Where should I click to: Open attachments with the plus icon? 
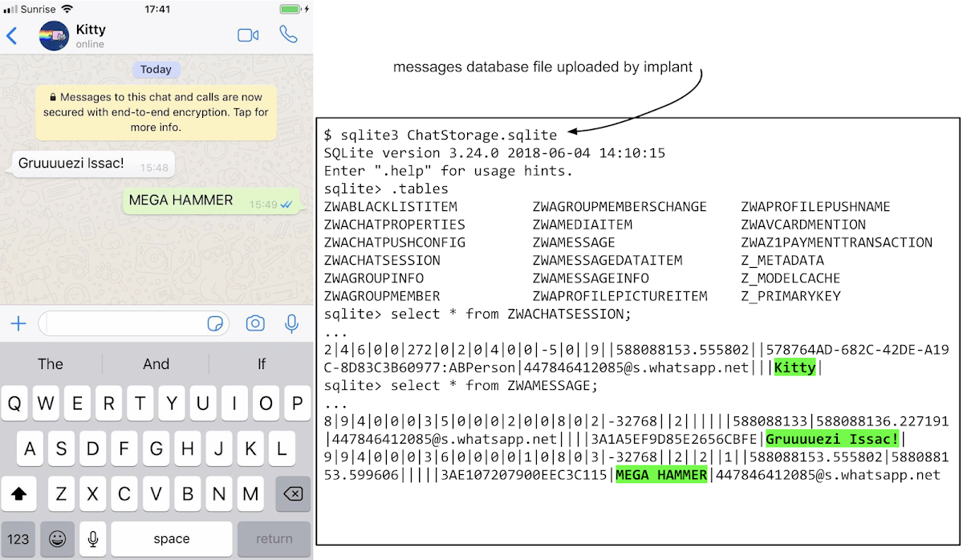coord(18,323)
